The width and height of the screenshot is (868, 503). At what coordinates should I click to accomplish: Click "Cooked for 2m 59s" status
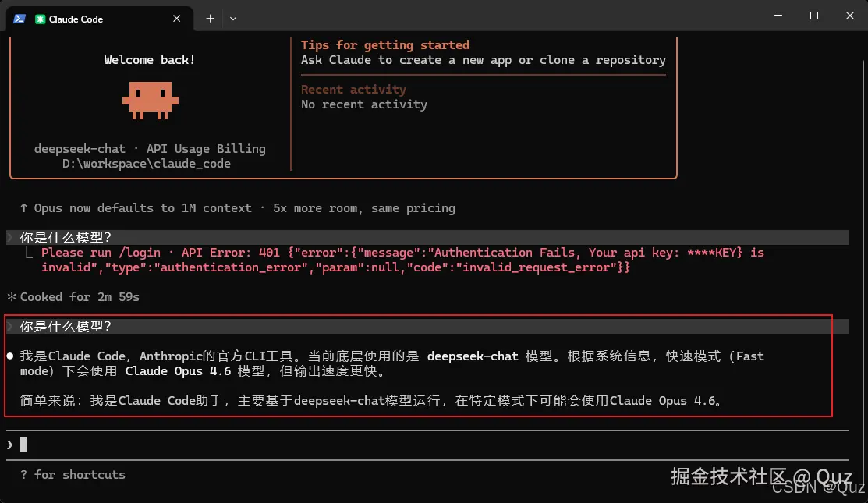[x=80, y=296]
